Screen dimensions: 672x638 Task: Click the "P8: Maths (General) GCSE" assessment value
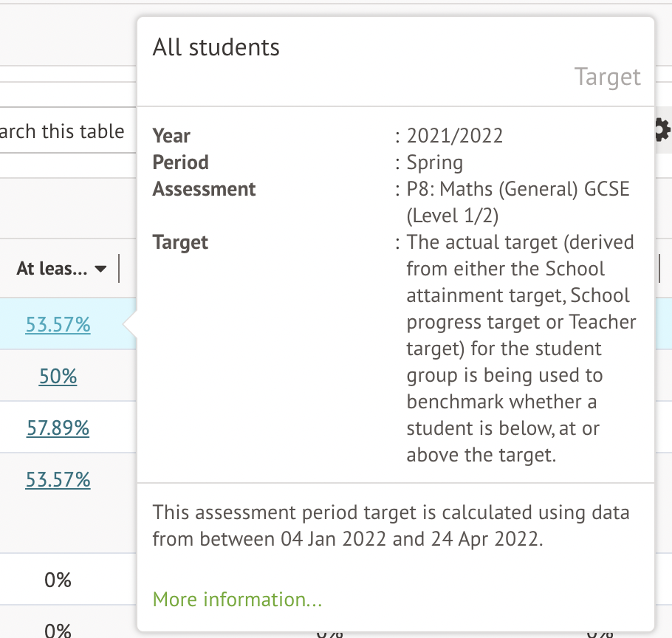click(x=518, y=189)
